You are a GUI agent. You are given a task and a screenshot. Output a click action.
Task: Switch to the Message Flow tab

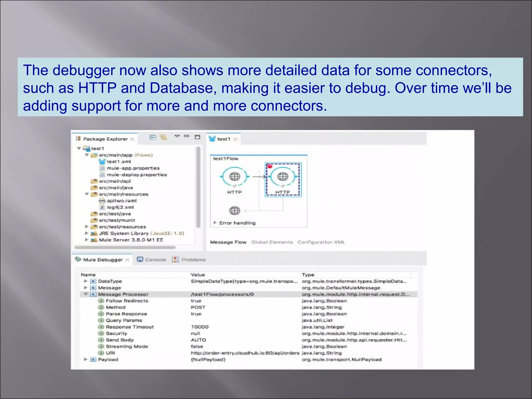(228, 242)
